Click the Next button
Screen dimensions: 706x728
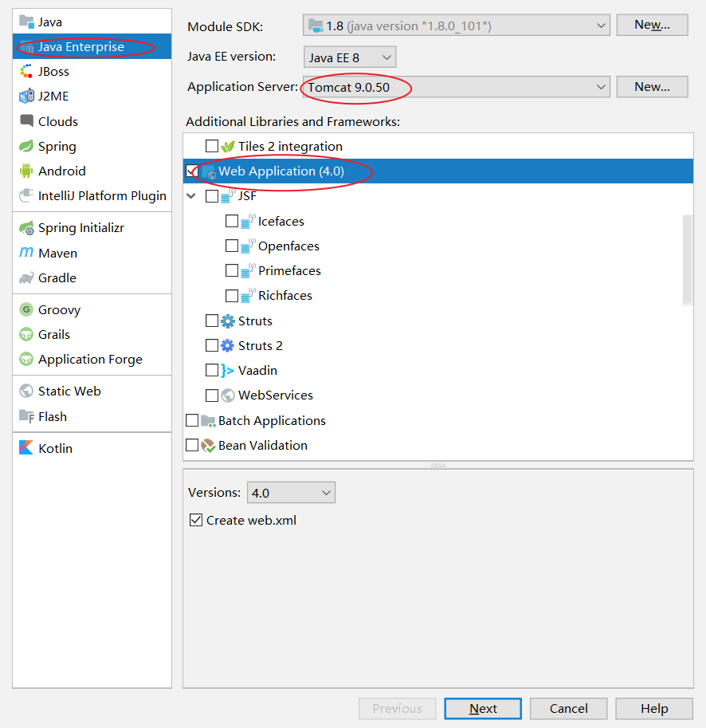click(x=483, y=709)
